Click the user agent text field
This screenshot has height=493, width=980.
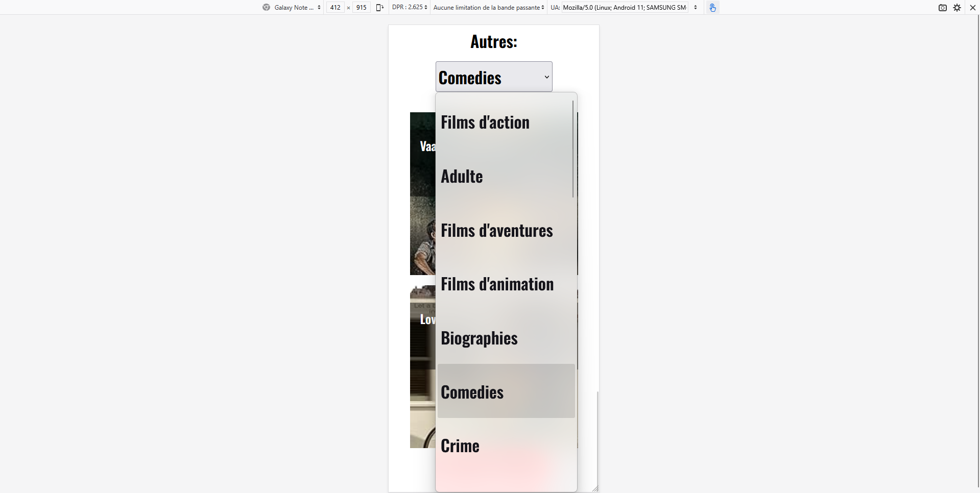pyautogui.click(x=625, y=8)
